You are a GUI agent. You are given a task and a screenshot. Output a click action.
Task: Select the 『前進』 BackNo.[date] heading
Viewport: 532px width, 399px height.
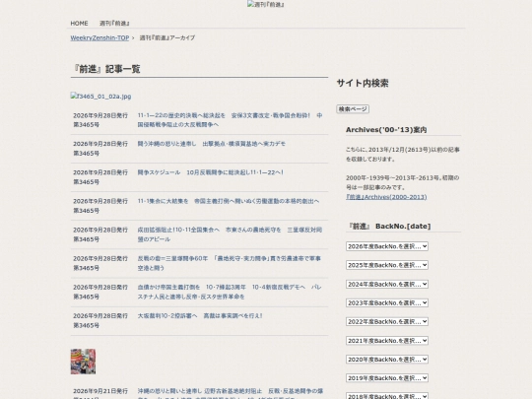(389, 226)
